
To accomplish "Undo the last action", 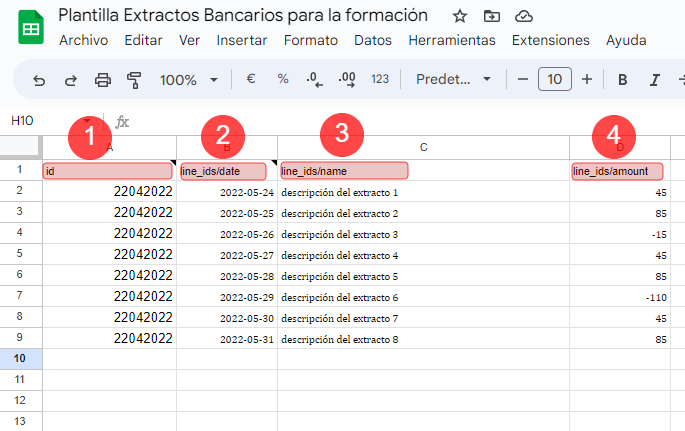I will coord(39,80).
